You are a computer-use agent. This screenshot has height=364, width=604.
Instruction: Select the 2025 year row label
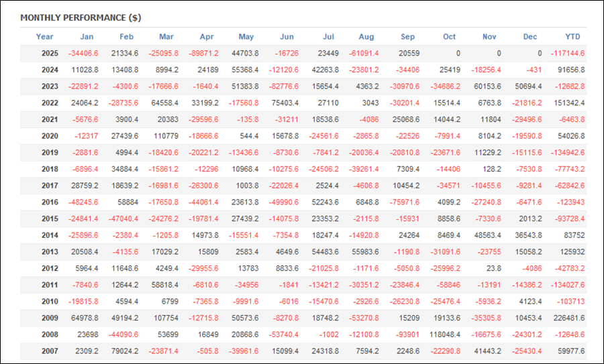[x=48, y=54]
